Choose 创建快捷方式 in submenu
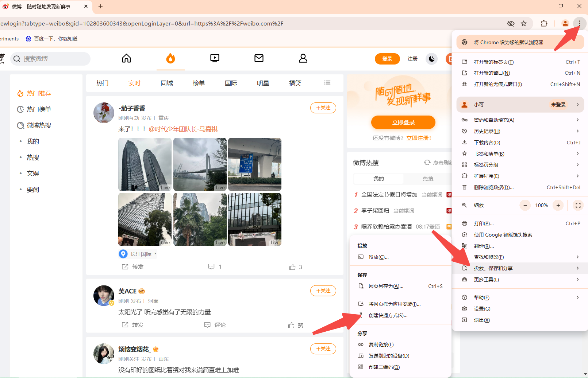The height and width of the screenshot is (378, 588). click(400, 315)
